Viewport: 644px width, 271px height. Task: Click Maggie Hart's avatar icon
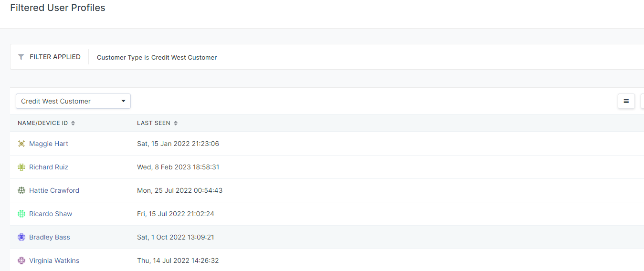tap(21, 144)
